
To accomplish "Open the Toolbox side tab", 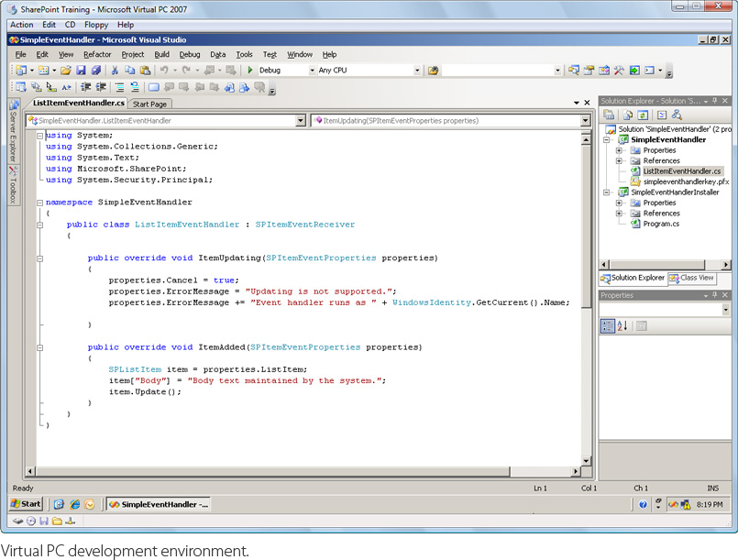I will pyautogui.click(x=13, y=184).
